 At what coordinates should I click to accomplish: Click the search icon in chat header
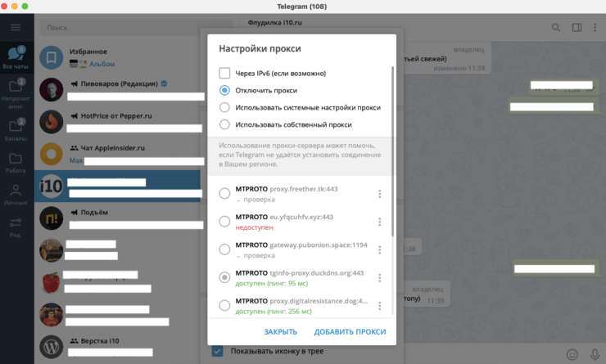pyautogui.click(x=556, y=28)
